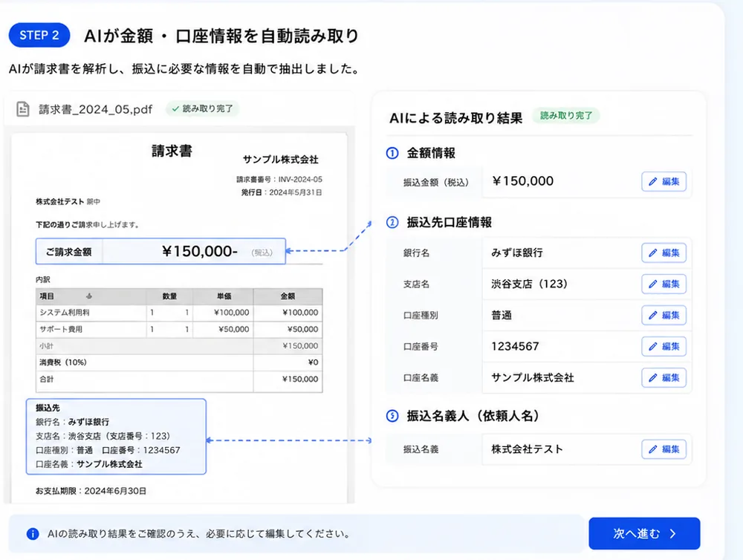The width and height of the screenshot is (743, 560).
Task: Click the みずほ銀行 value in results
Action: coord(517,253)
